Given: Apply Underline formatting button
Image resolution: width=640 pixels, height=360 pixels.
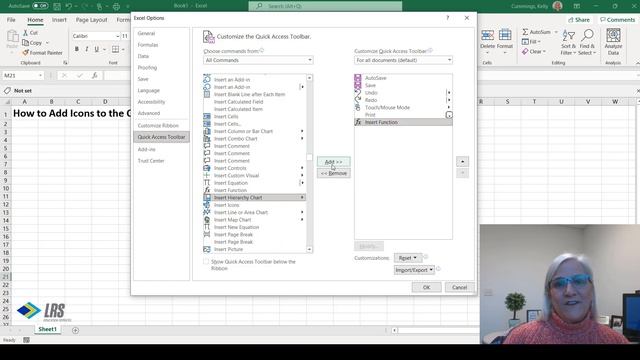Looking at the screenshot, I should [x=97, y=49].
